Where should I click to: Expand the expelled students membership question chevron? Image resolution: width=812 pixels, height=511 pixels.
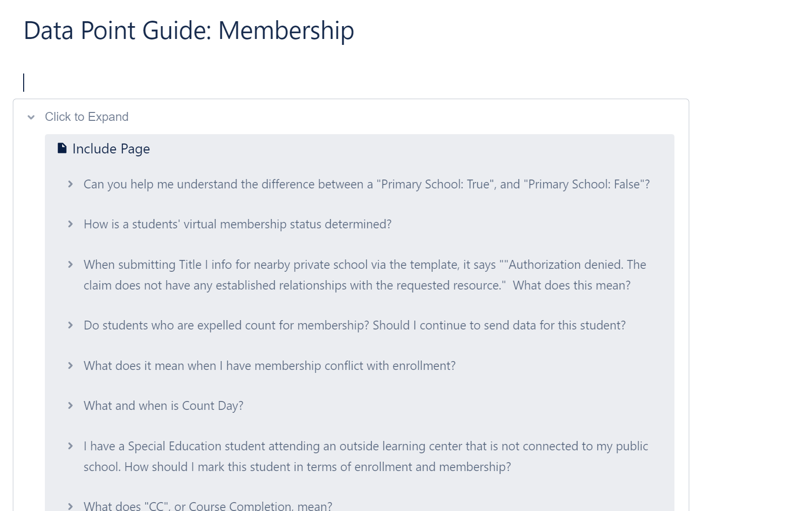pos(71,326)
